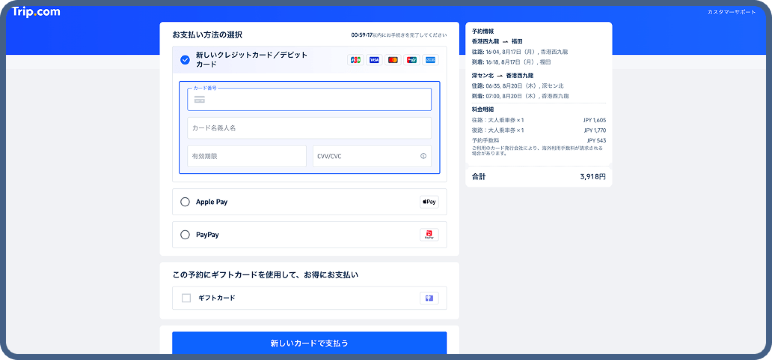Focus the 有効期限 input field
This screenshot has height=360, width=772.
[247, 156]
